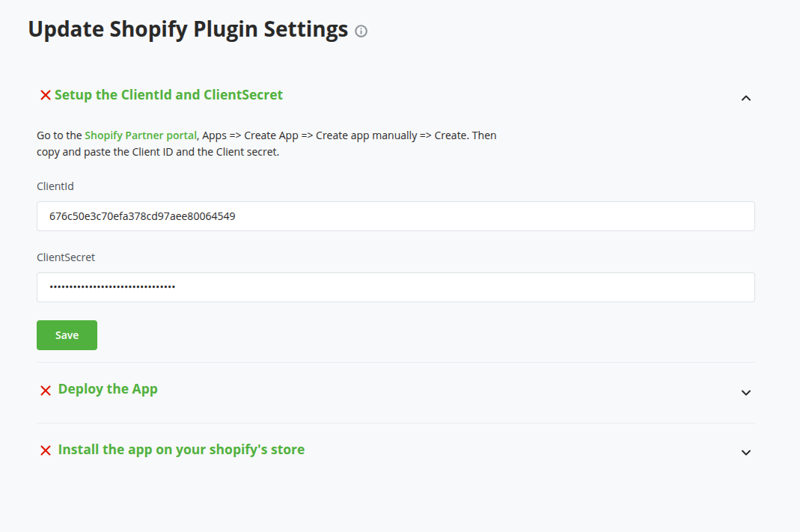Click the info icon beside the page title
This screenshot has height=532, width=800.
click(361, 31)
